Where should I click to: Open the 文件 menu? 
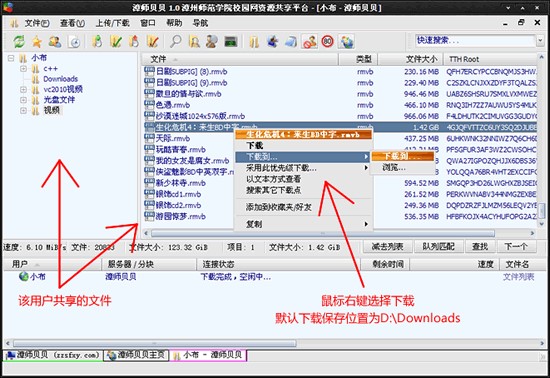coord(36,23)
